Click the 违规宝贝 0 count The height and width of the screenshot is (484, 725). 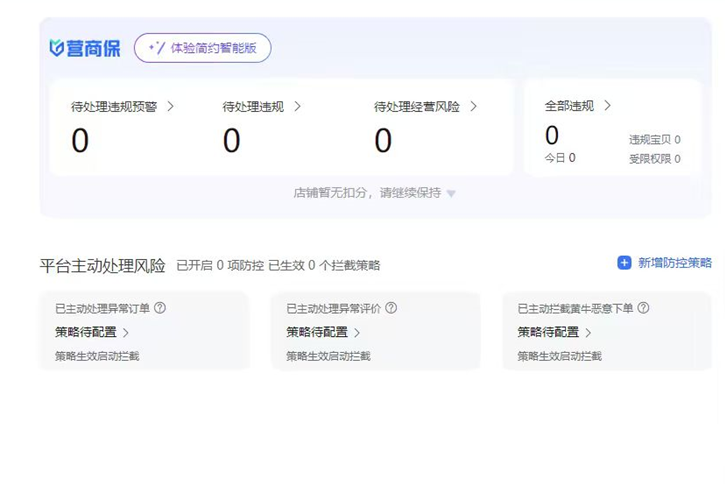(x=654, y=140)
